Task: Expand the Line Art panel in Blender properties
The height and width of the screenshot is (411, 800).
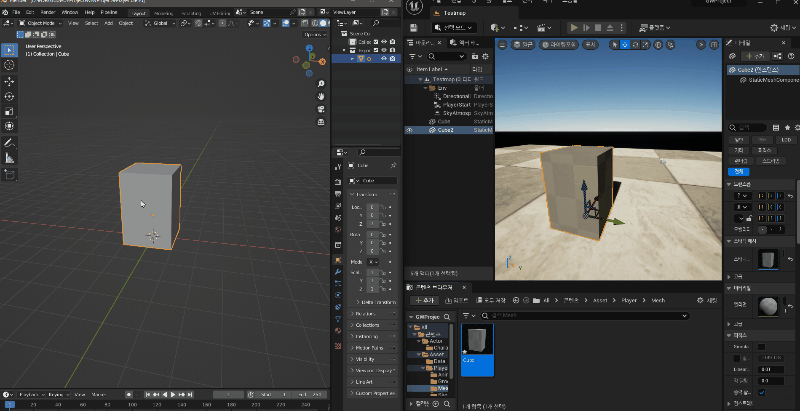Action: (x=373, y=382)
